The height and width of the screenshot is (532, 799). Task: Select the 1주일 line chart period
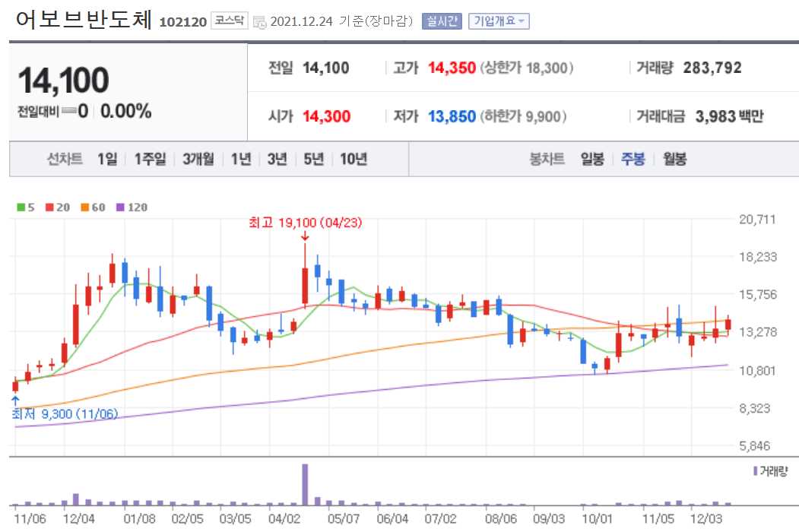151,159
